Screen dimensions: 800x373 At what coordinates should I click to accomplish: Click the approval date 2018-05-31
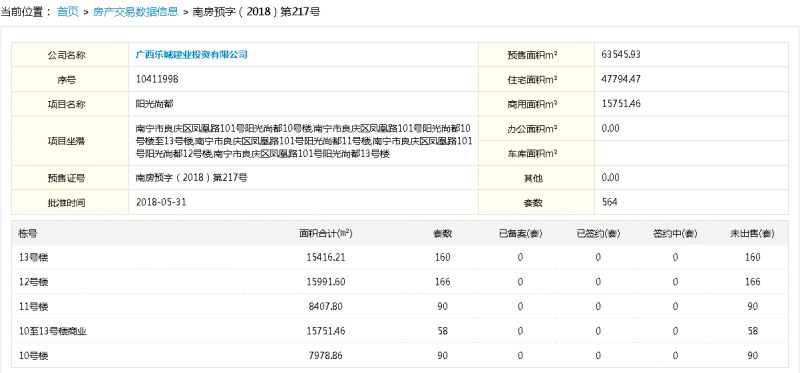click(x=161, y=202)
